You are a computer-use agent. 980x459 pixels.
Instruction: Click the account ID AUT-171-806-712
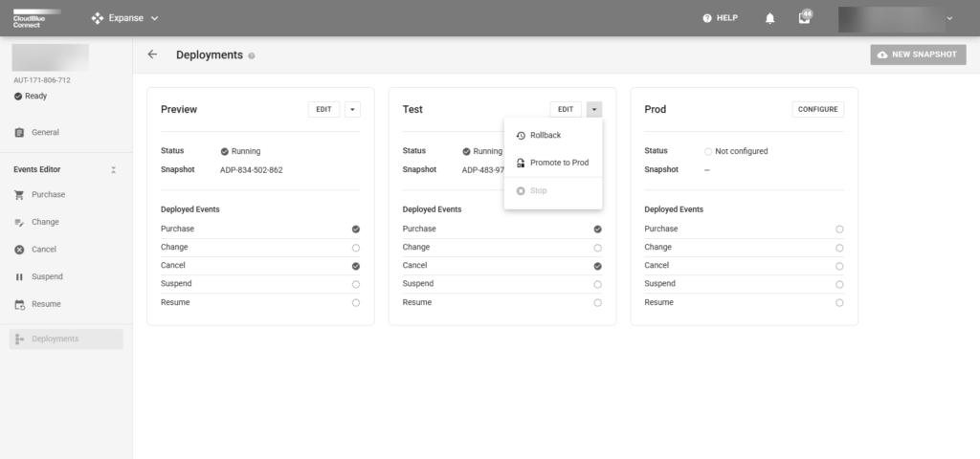(x=42, y=80)
